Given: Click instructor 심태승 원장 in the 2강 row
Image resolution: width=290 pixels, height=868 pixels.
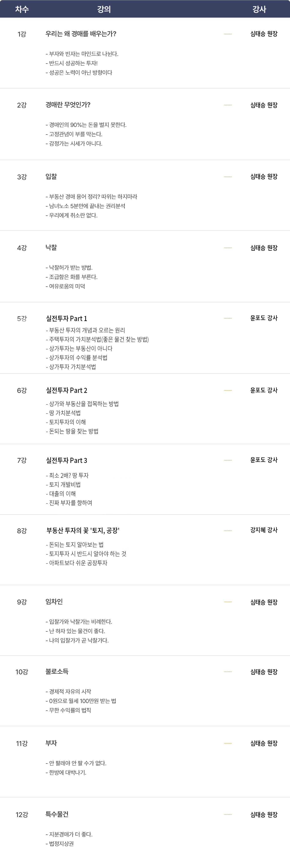Looking at the screenshot, I should (x=264, y=105).
